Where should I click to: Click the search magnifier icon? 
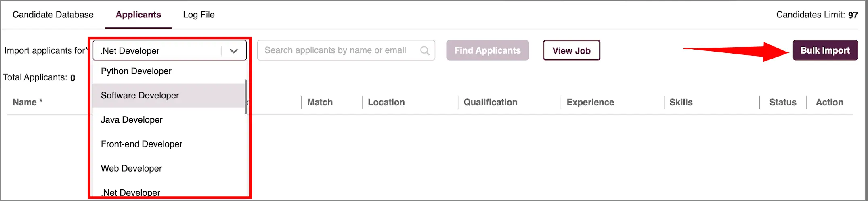425,50
